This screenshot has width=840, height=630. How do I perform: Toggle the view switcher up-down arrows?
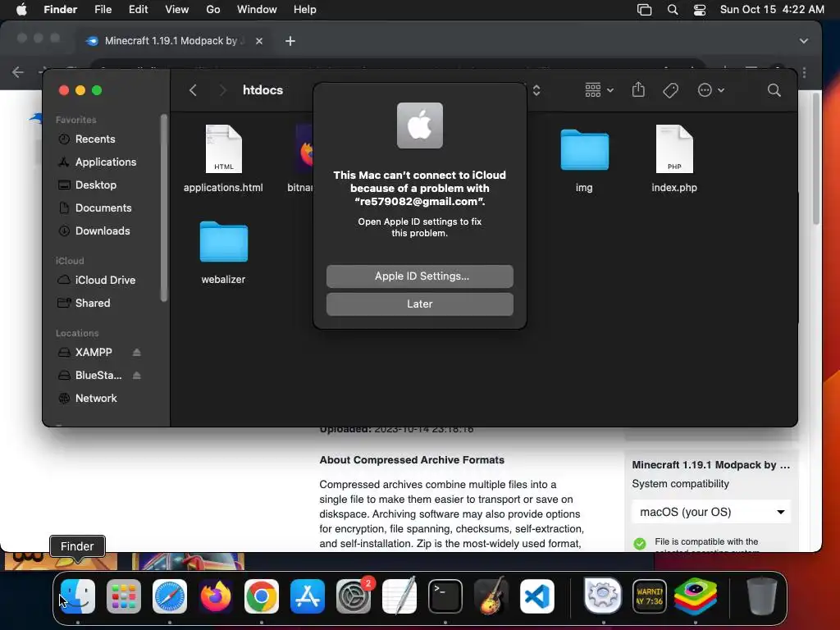(536, 90)
